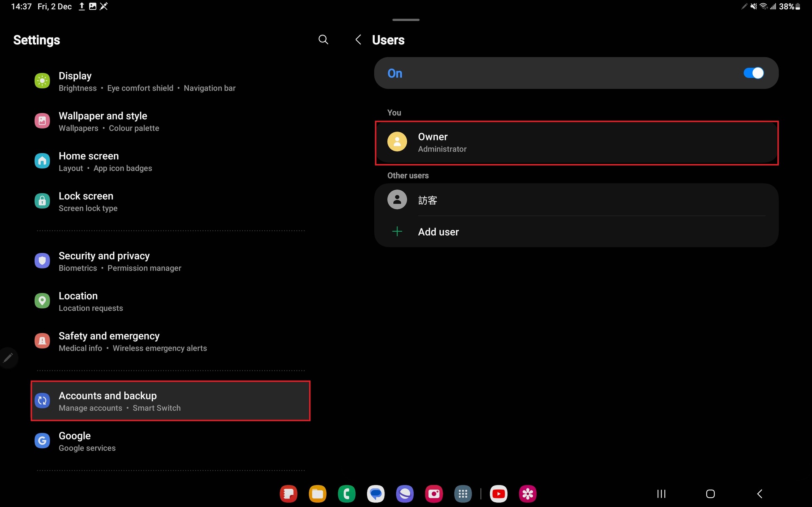812x507 pixels.
Task: Go back from the Users page
Action: point(358,40)
